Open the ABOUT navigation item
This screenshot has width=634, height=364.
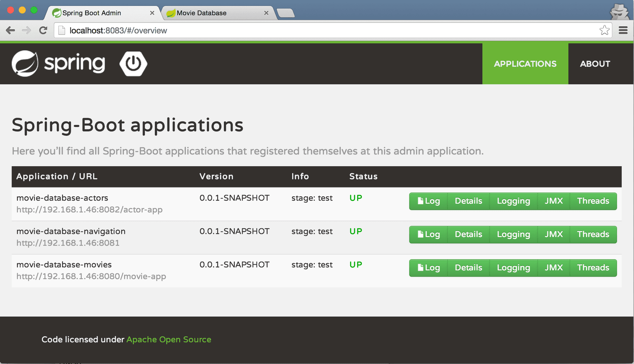[595, 64]
